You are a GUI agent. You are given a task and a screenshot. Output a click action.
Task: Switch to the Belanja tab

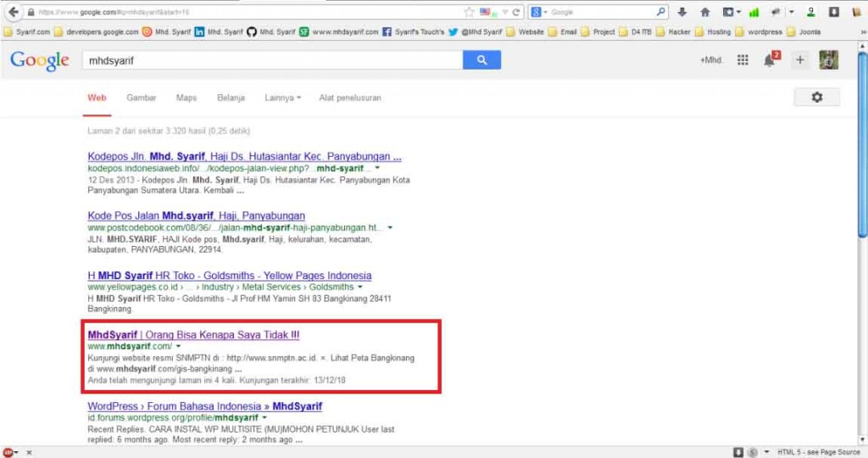(x=231, y=98)
